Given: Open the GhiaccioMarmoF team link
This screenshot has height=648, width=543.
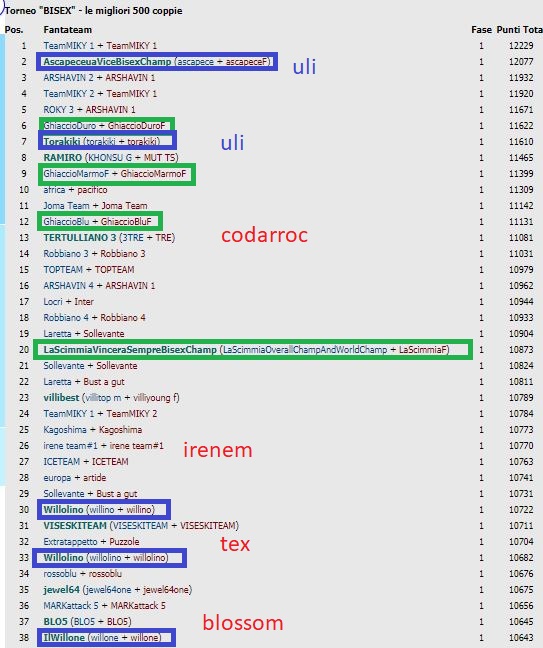Looking at the screenshot, I should point(76,174).
